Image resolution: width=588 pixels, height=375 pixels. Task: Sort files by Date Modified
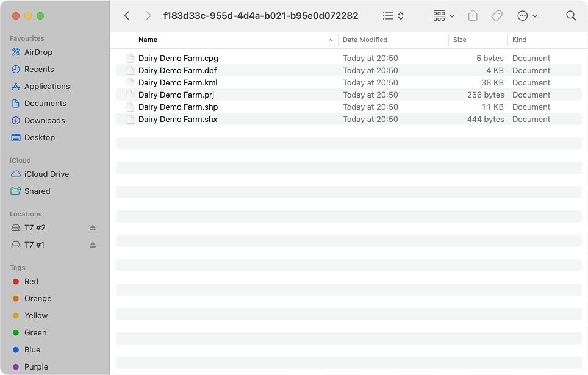pos(365,40)
